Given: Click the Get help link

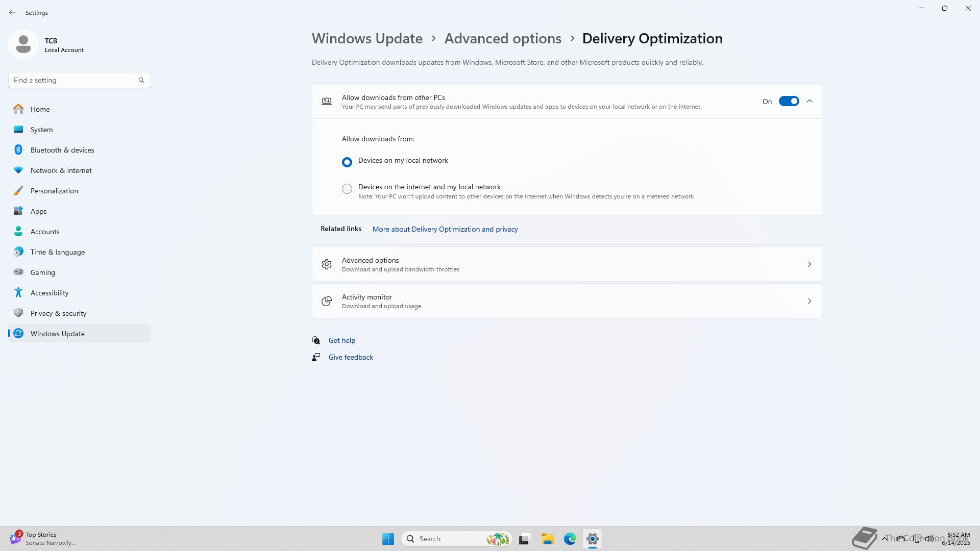Looking at the screenshot, I should (x=341, y=340).
